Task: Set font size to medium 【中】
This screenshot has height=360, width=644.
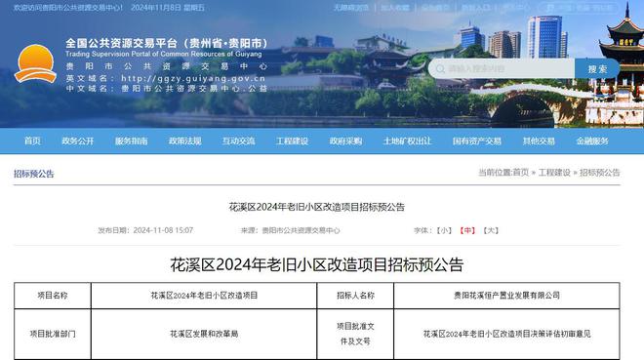Action: tap(467, 230)
